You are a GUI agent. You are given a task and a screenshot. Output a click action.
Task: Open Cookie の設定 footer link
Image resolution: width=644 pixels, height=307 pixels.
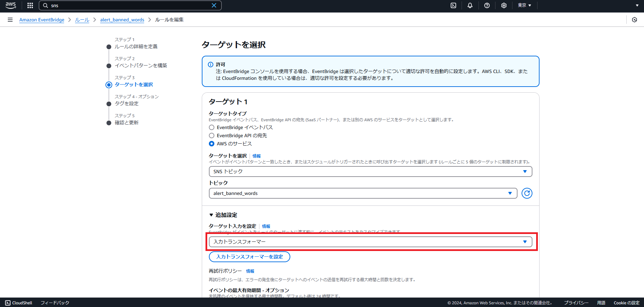626,303
